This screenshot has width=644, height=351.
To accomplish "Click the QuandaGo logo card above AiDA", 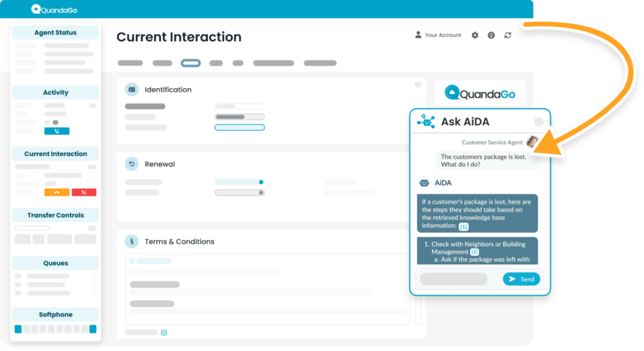I will (480, 93).
